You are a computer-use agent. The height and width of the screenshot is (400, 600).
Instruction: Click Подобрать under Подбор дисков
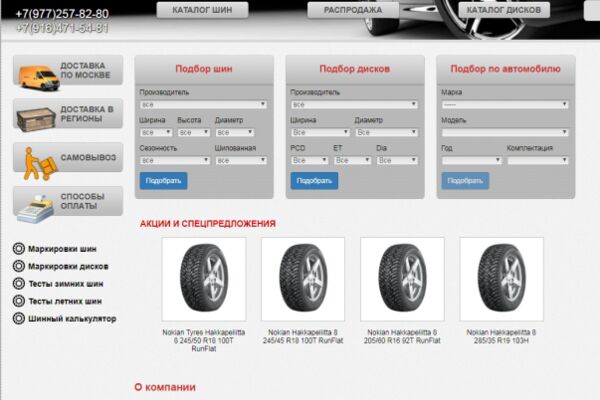pos(314,181)
